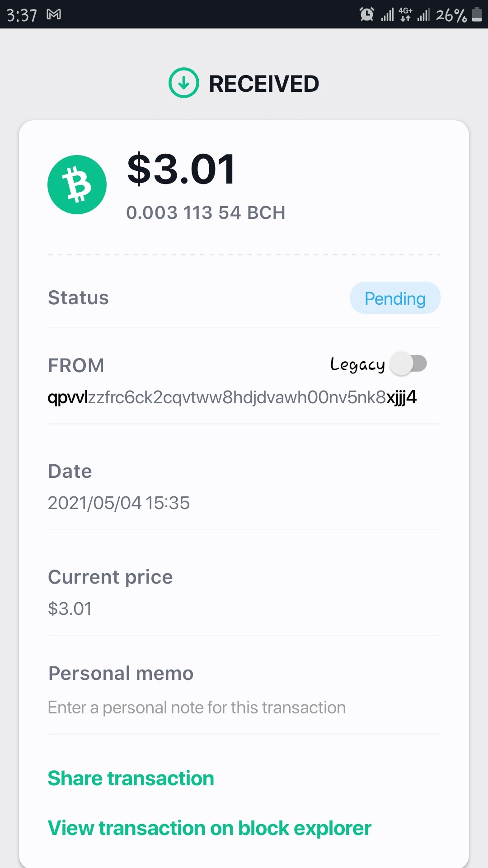Tap the transaction date 2021/05/04 15:35
The width and height of the screenshot is (488, 868).
[119, 503]
